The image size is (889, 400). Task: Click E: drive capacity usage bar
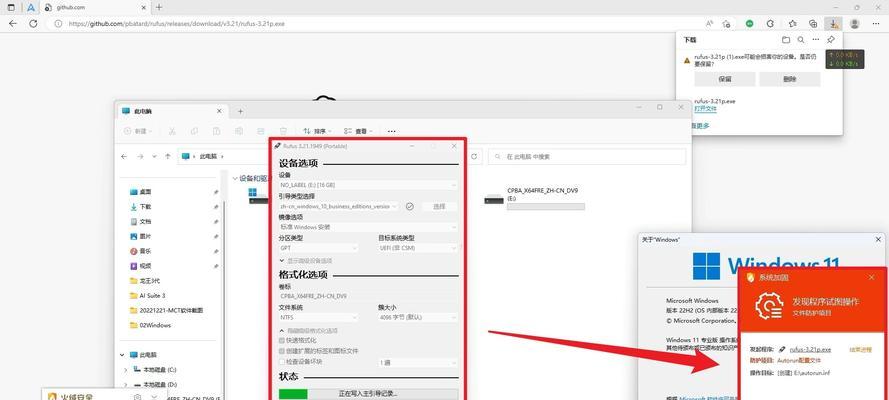(546, 207)
